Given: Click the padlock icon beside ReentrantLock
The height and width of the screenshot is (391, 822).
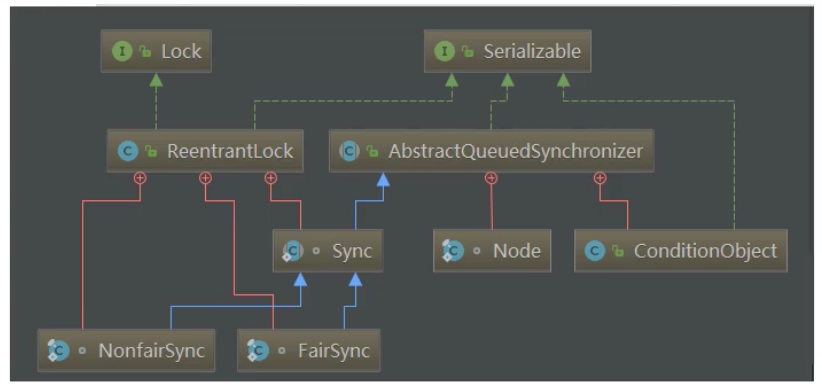Looking at the screenshot, I should 151,152.
